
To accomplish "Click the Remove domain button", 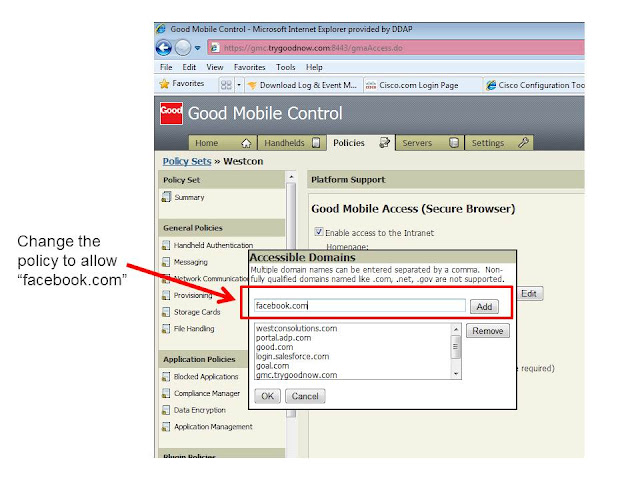I will pyautogui.click(x=488, y=331).
